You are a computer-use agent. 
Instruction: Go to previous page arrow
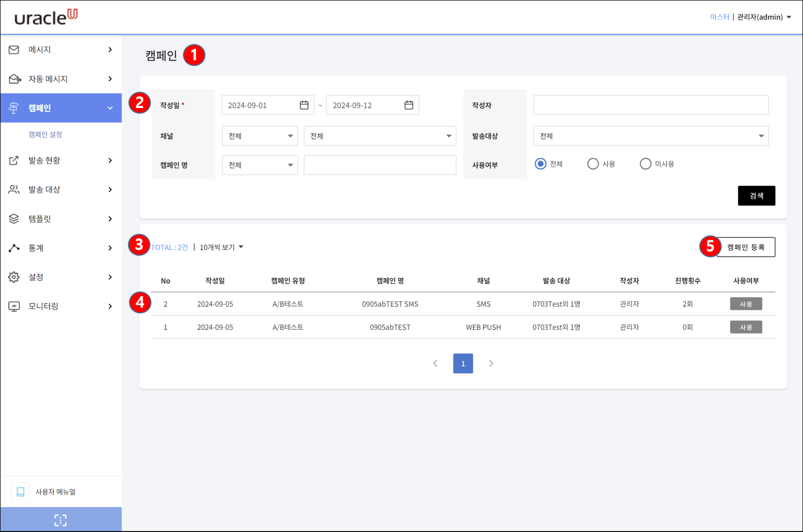(x=435, y=363)
